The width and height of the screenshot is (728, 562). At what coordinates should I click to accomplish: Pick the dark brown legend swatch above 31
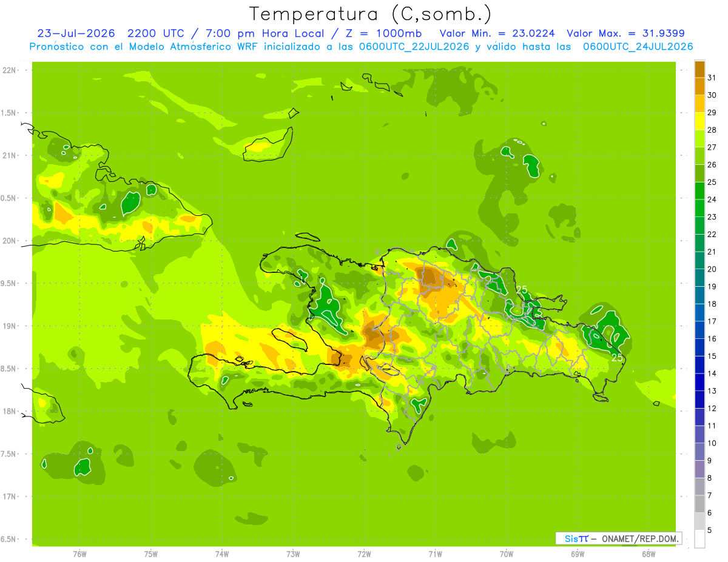tap(699, 69)
